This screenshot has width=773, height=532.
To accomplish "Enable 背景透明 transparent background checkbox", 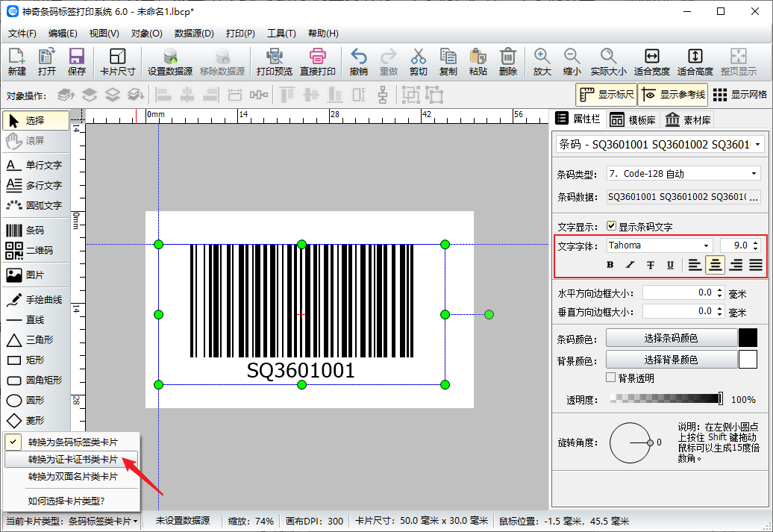I will [x=611, y=378].
